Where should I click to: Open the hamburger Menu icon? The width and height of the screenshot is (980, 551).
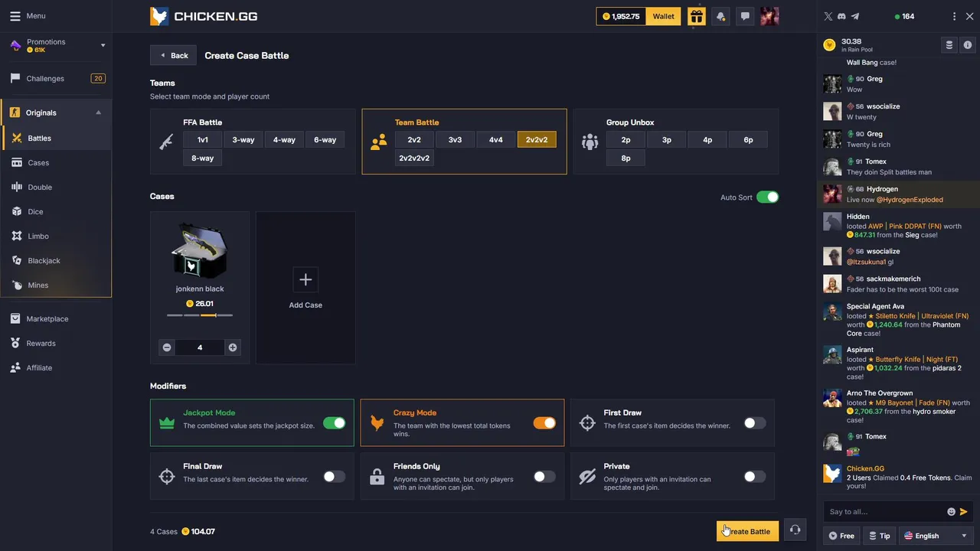click(15, 15)
